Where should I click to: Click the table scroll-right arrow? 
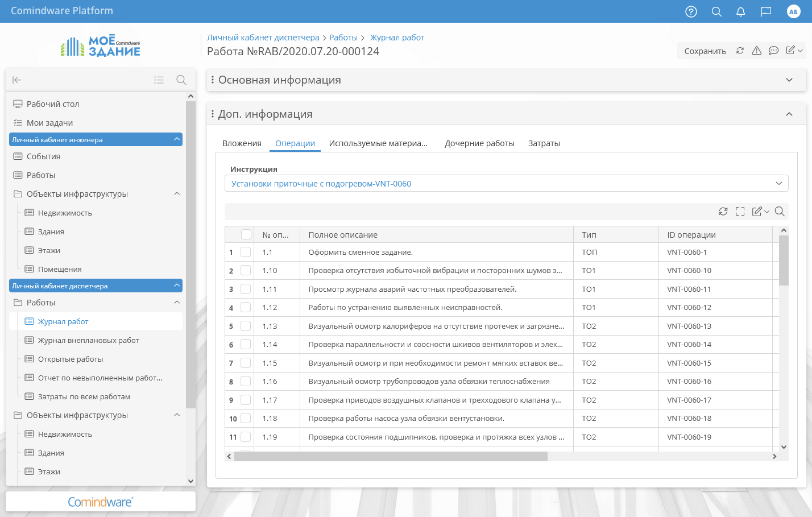pyautogui.click(x=774, y=456)
